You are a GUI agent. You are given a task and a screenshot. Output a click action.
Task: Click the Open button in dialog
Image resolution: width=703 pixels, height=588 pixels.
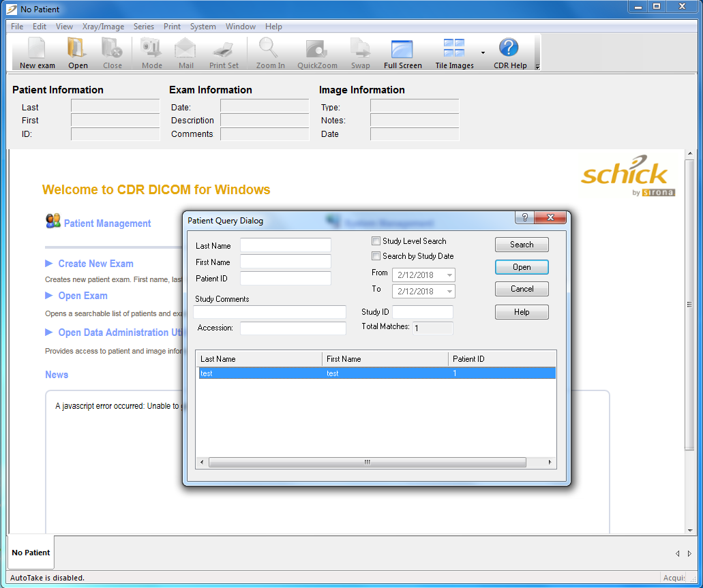522,267
